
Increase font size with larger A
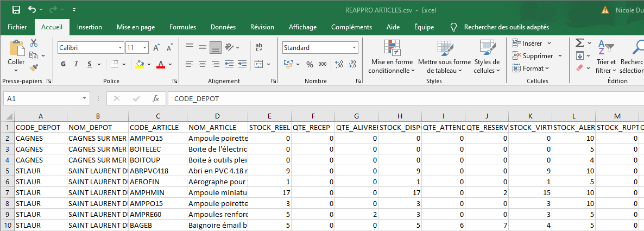pyautogui.click(x=156, y=48)
